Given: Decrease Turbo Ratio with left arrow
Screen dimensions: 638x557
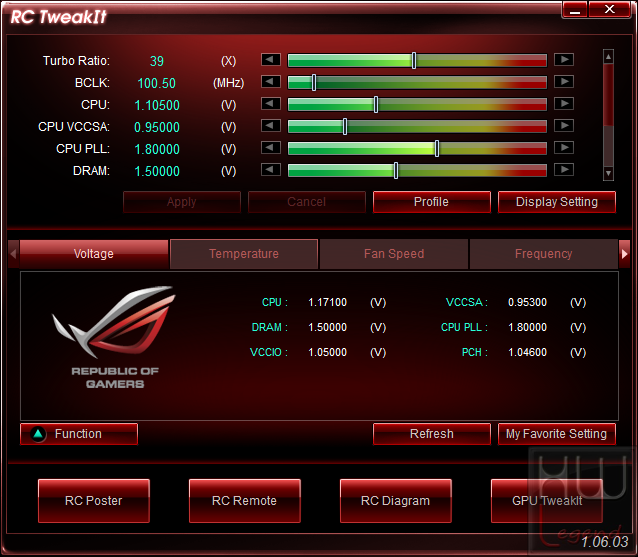Looking at the screenshot, I should tap(271, 60).
